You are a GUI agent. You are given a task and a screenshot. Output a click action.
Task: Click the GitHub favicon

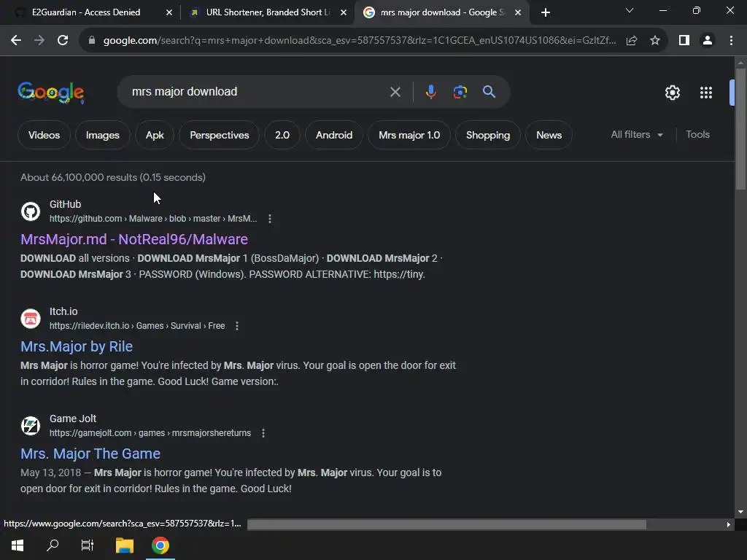pos(31,211)
